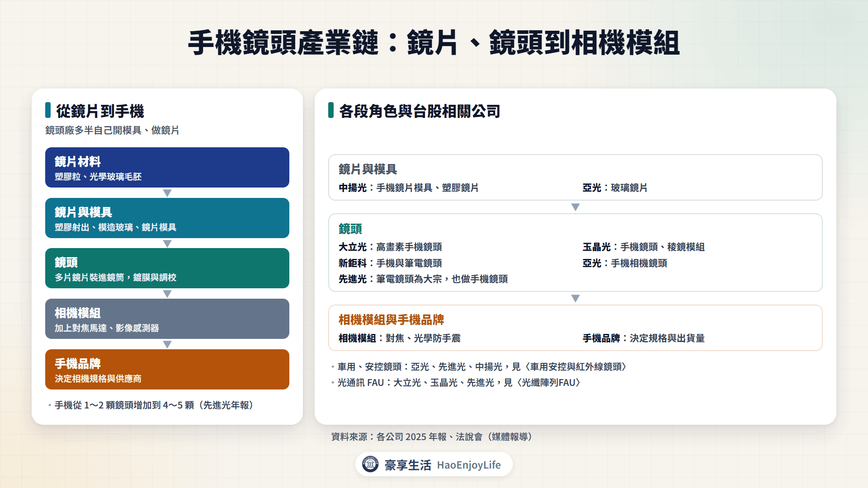This screenshot has height=488, width=868.
Task: Click green marker beside 各段角色與台股相關公司
Action: click(x=331, y=110)
